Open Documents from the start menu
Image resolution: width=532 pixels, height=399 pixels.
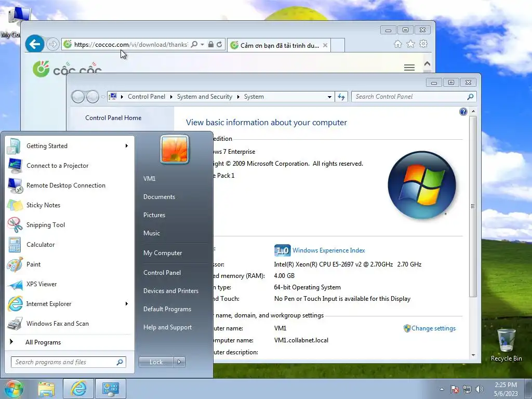tap(159, 197)
